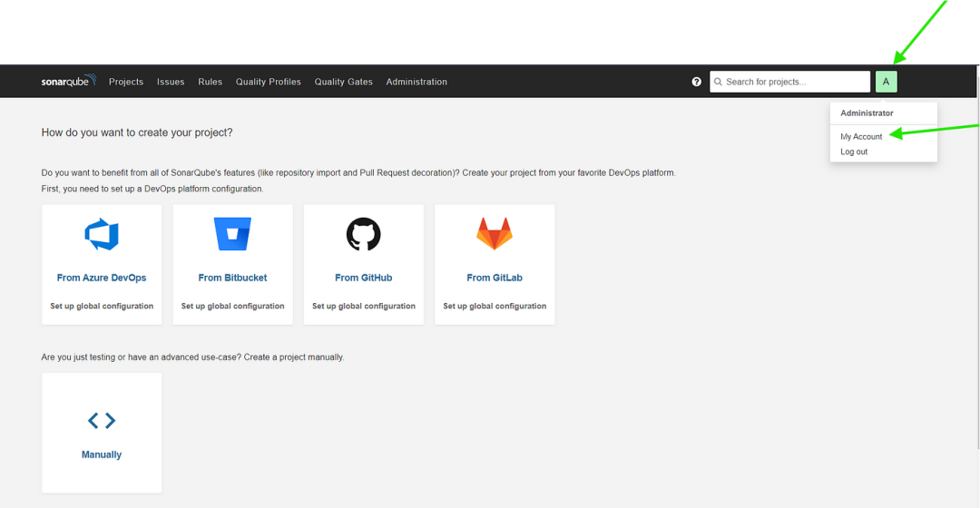Click the SonarQube logo

point(69,81)
